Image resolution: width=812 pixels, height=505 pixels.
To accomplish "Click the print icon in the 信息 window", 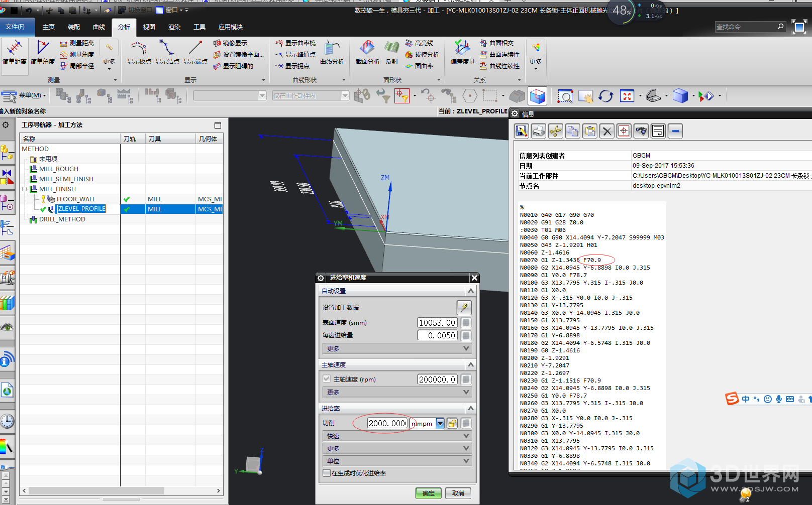I will click(x=539, y=132).
